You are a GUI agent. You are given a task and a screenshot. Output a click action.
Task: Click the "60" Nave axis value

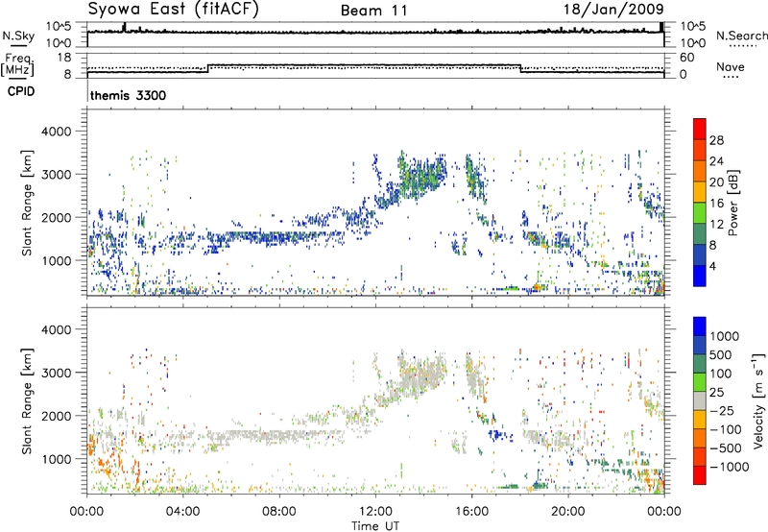(x=687, y=58)
